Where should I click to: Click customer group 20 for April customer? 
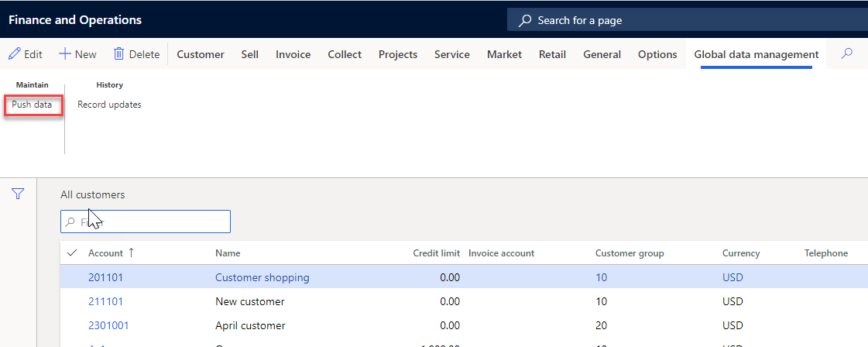click(x=601, y=325)
